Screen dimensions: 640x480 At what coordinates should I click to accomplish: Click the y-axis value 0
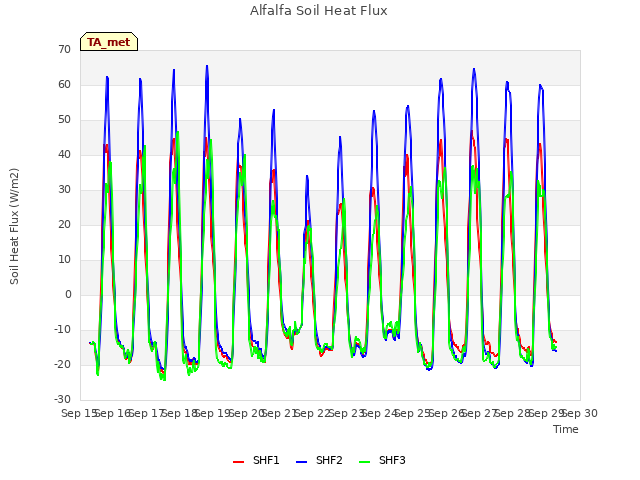click(68, 295)
